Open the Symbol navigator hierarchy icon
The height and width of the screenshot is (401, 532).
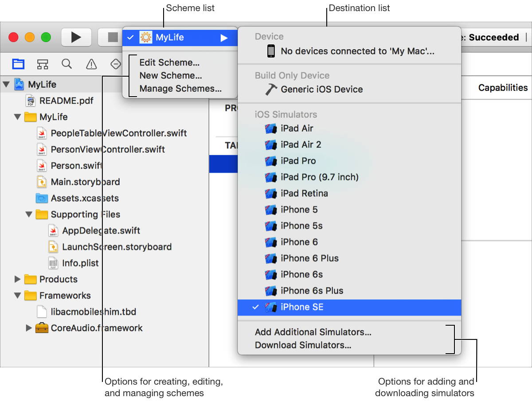click(43, 64)
